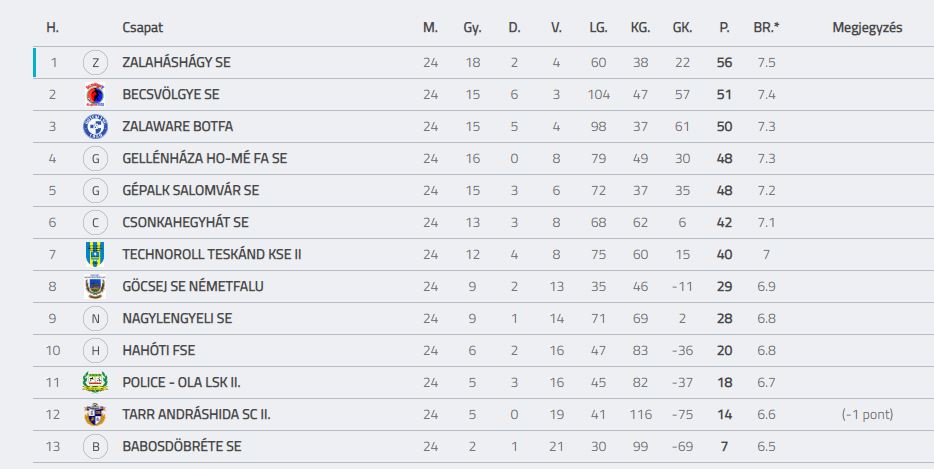
Task: Click the Technoroll Teskánd KSE II crest
Action: coord(95,254)
